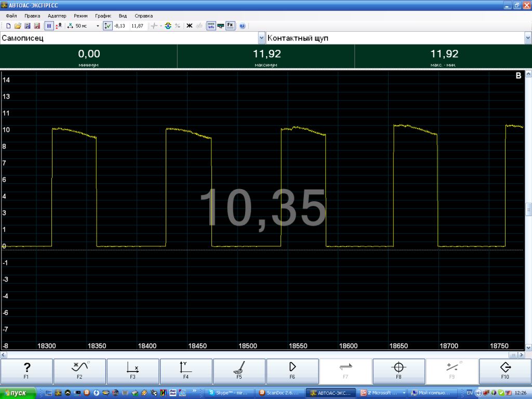This screenshot has width=532, height=399.
Task: Click the F3 X-axis scale button
Action: click(133, 371)
